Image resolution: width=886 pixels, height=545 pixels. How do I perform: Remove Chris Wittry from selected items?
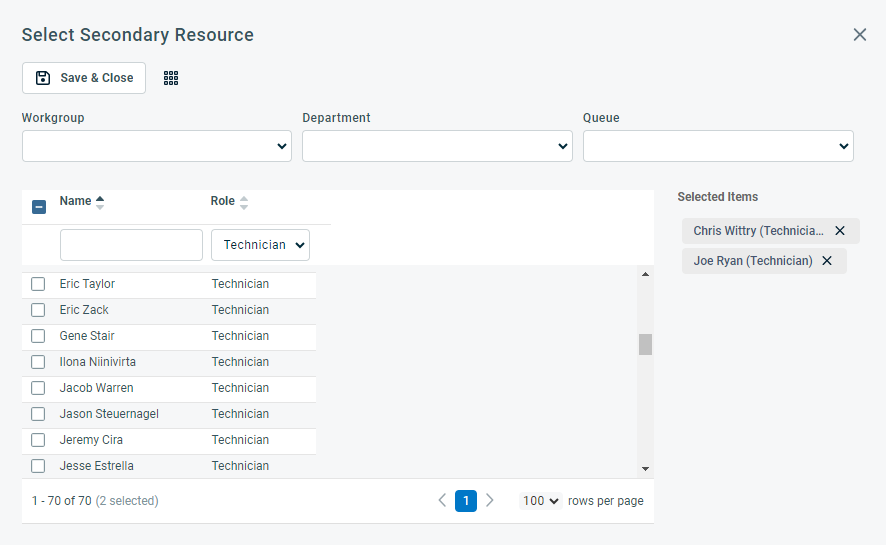click(x=840, y=231)
